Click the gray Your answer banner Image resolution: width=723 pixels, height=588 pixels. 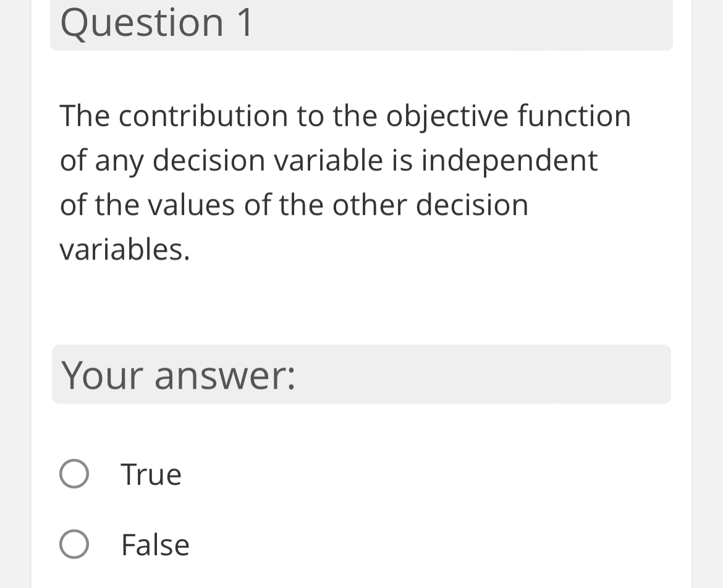(x=361, y=375)
